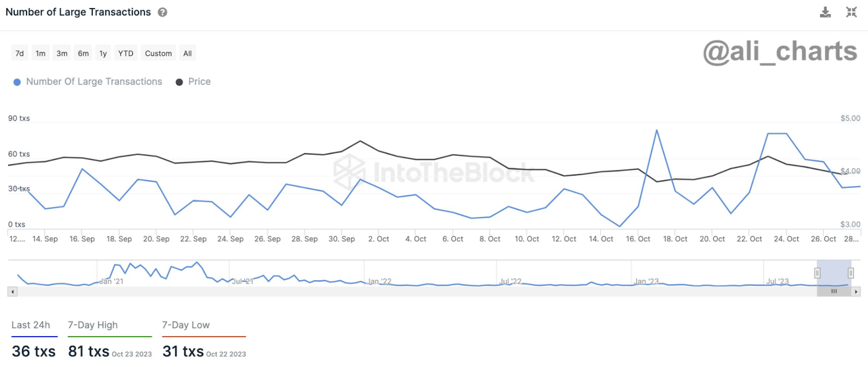Click the left range selector handle
Viewport: 868px width, 367px height.
817,273
